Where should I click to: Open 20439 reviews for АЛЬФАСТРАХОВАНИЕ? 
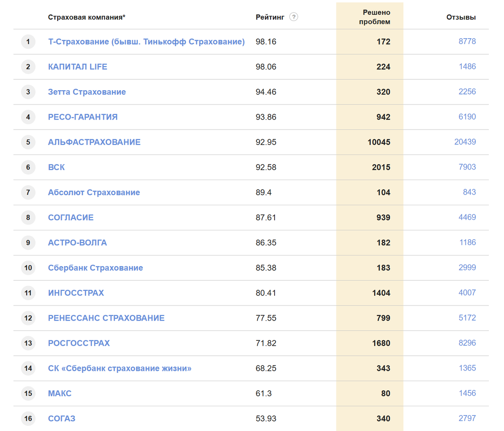(465, 142)
